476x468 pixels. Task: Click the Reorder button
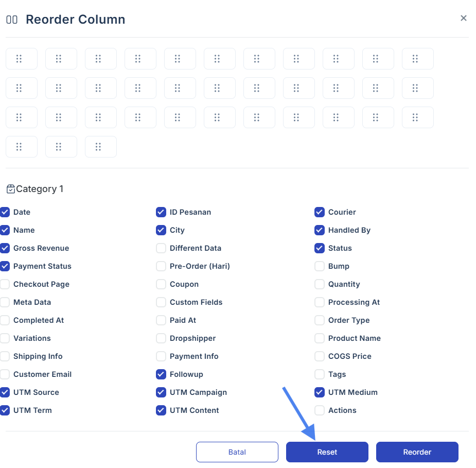[417, 452]
